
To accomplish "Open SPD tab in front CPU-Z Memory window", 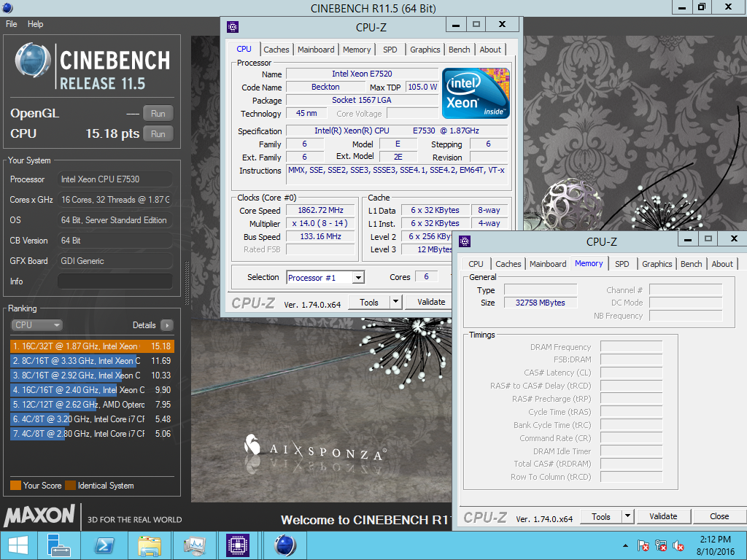I will click(x=622, y=264).
